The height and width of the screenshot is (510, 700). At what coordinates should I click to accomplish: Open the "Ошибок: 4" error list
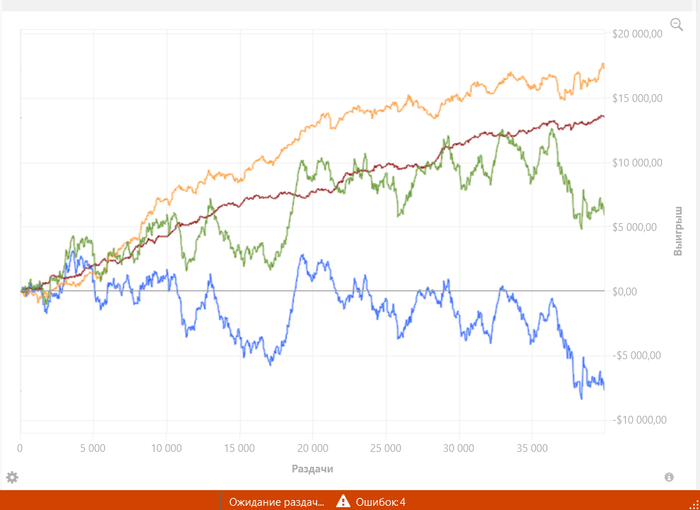[380, 501]
